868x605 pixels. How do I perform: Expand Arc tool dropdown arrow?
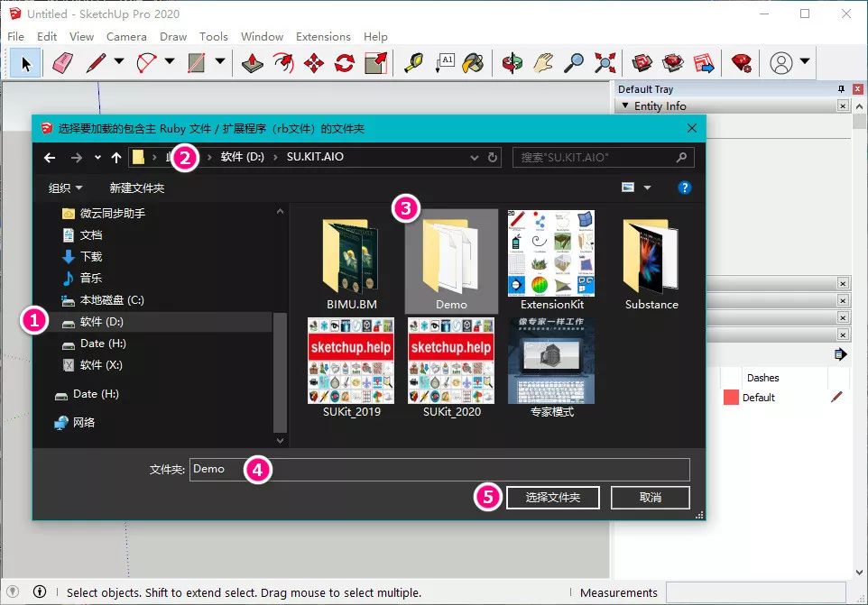pos(170,60)
